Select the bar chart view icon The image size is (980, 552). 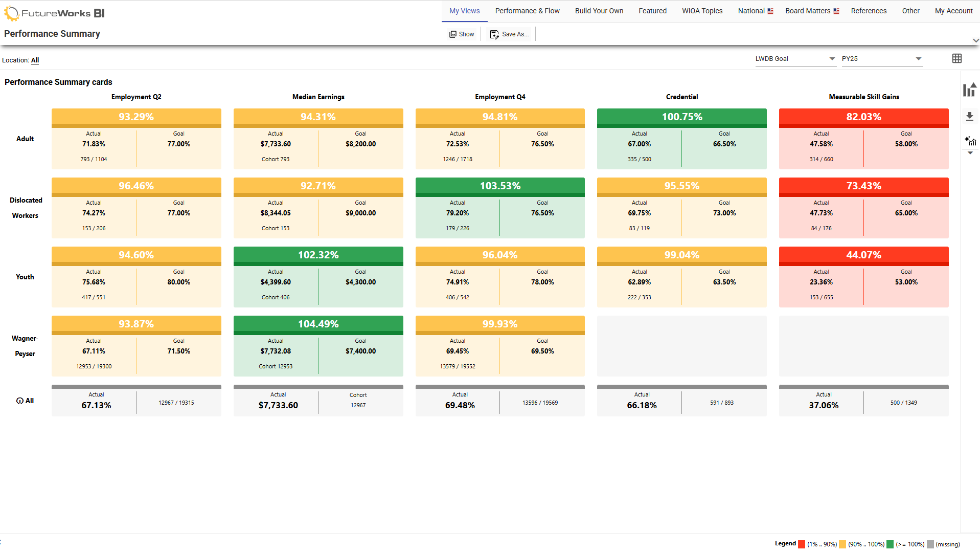tap(969, 90)
